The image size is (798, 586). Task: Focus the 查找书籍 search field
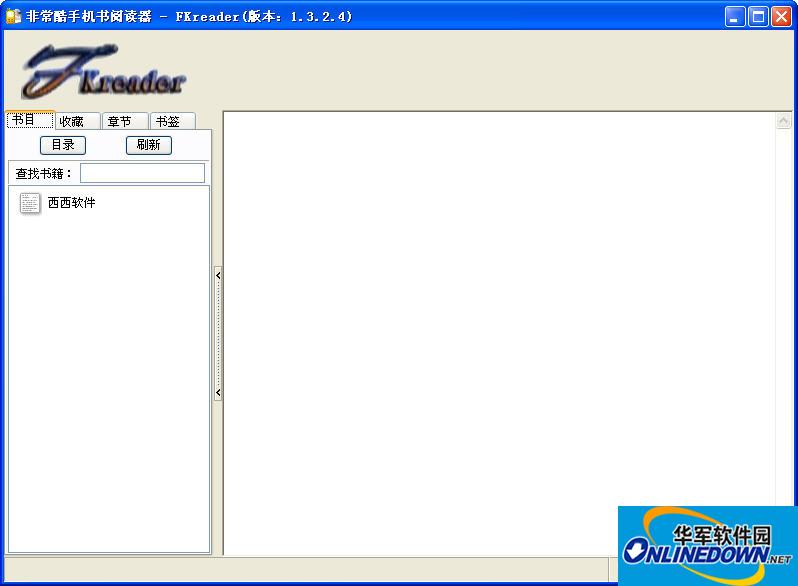click(142, 173)
